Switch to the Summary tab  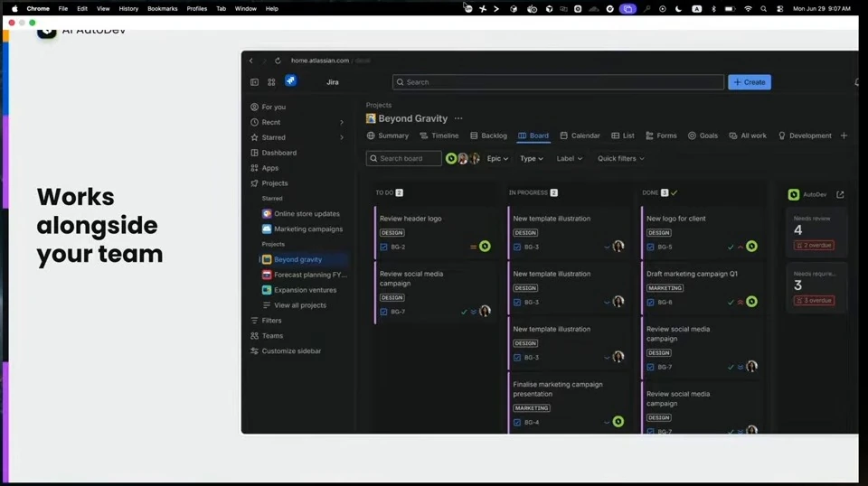388,136
